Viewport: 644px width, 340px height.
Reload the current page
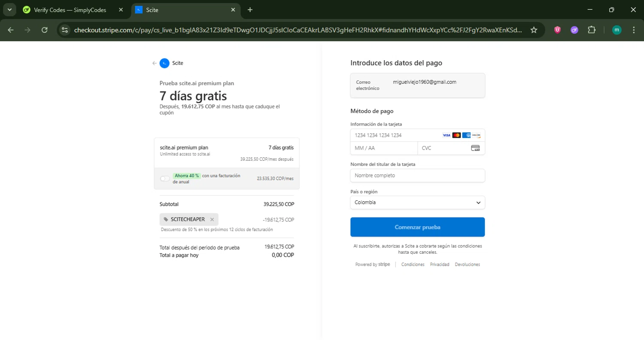[44, 30]
